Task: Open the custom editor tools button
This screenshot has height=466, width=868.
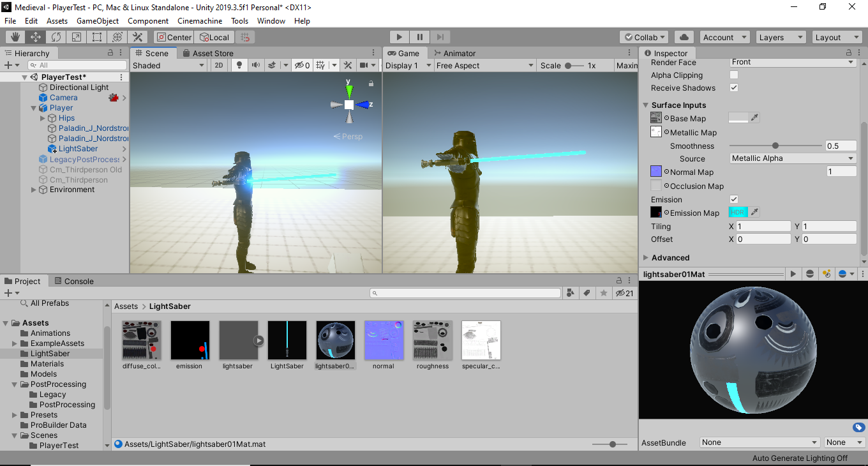Action: tap(138, 37)
